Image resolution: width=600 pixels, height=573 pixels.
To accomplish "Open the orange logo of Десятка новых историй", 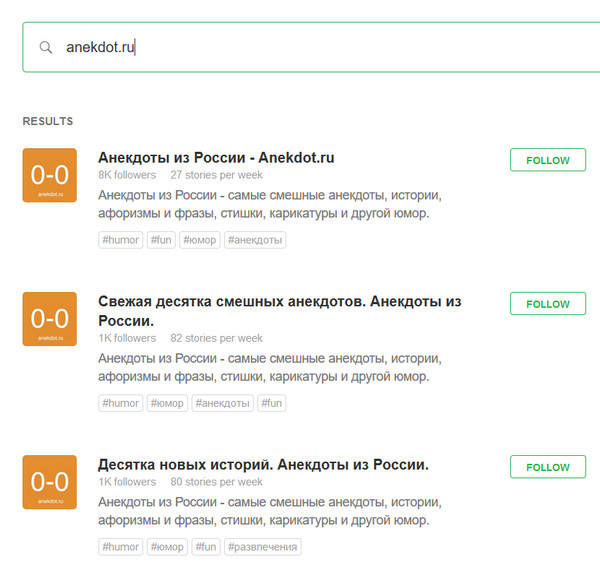I will (49, 481).
